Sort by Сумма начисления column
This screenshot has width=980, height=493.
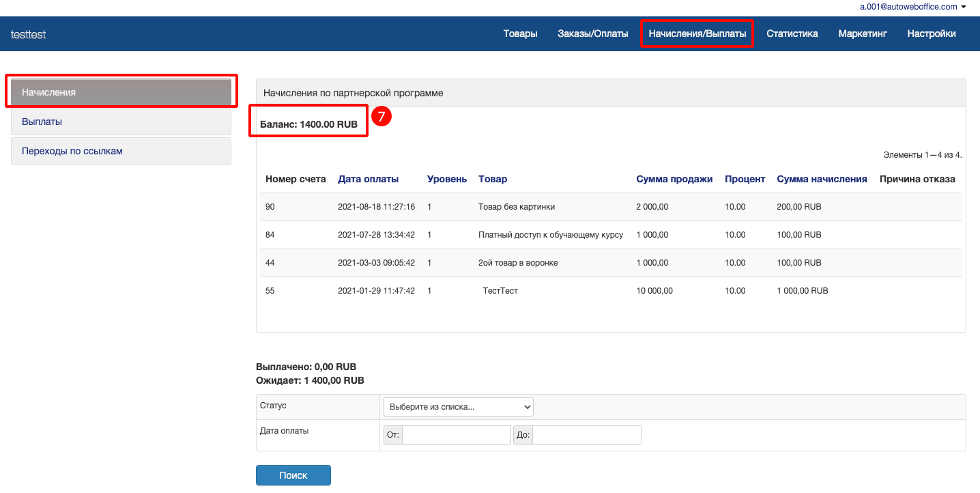pyautogui.click(x=822, y=179)
